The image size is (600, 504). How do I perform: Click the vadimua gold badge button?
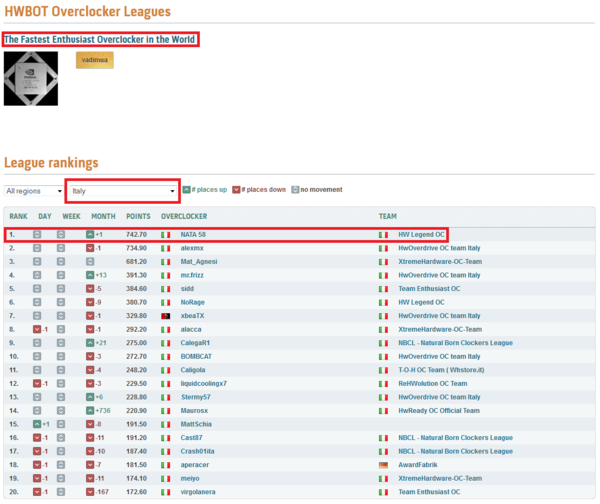click(x=95, y=60)
